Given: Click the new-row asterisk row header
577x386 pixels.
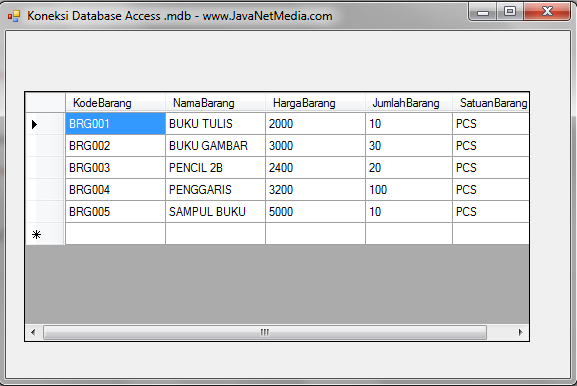Looking at the screenshot, I should point(45,234).
